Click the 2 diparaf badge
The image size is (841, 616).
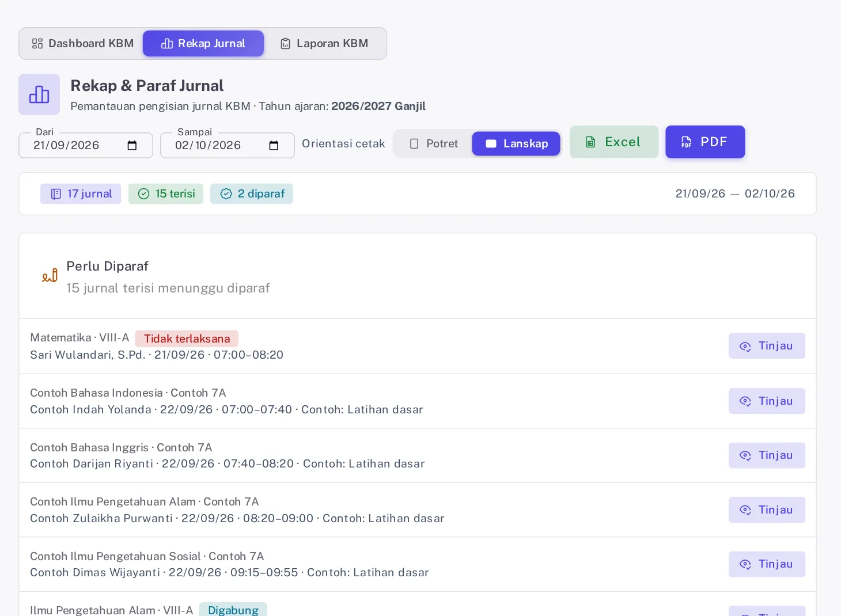click(252, 193)
